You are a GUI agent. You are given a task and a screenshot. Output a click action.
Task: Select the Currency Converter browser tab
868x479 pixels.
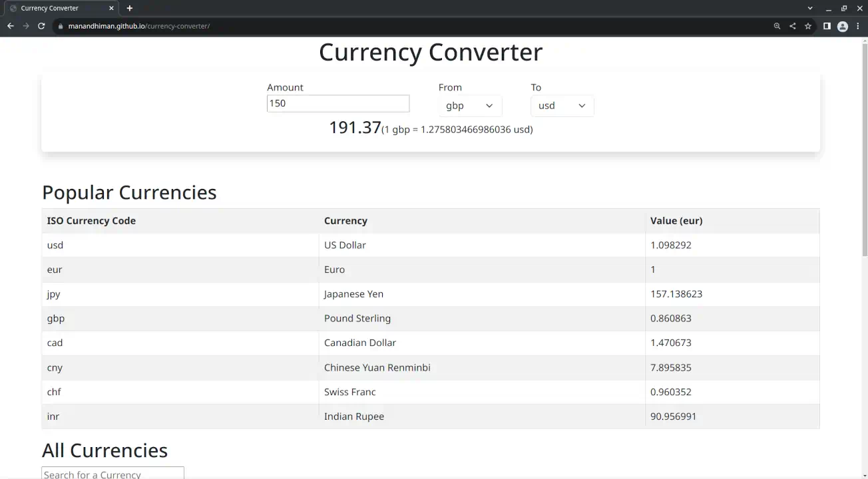(61, 8)
